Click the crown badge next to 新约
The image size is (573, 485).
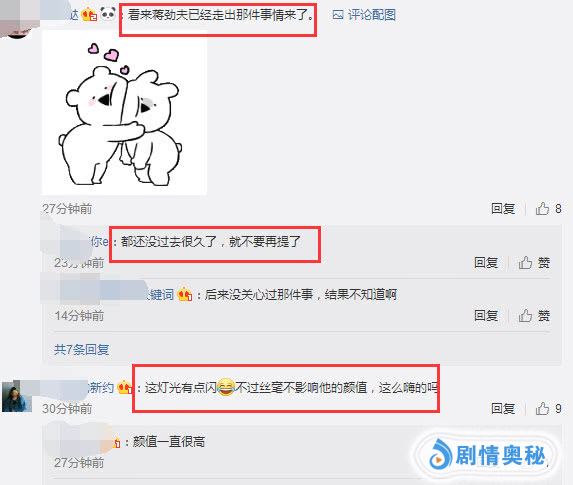124,387
